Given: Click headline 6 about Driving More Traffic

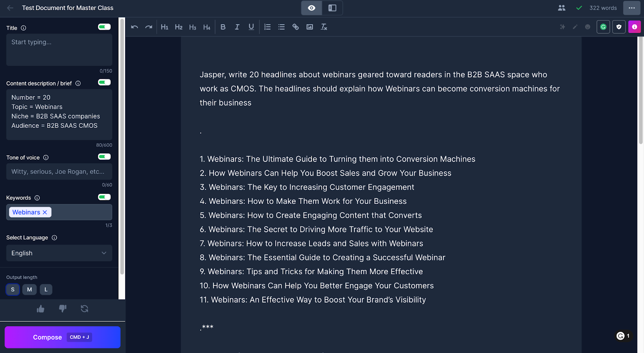Looking at the screenshot, I should (x=316, y=230).
